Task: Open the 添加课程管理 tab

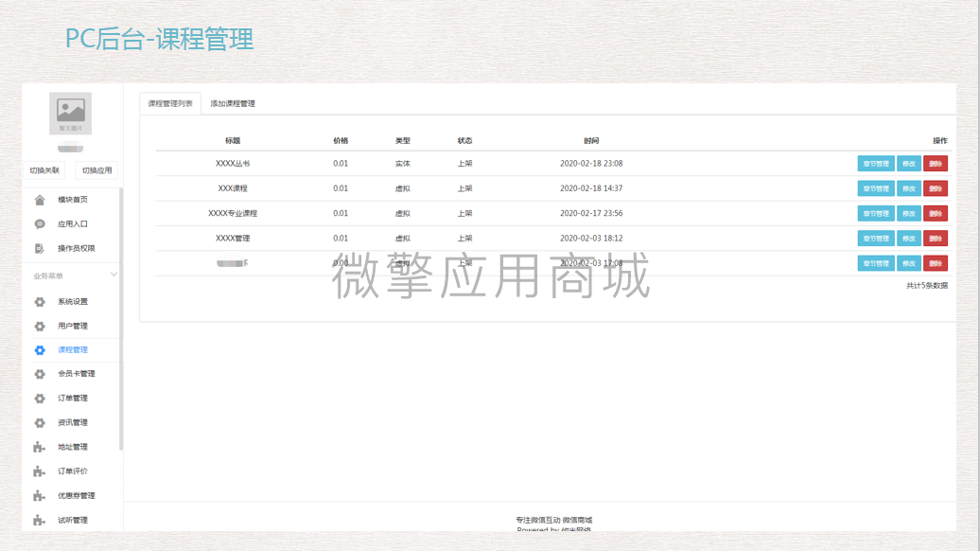Action: (x=233, y=104)
